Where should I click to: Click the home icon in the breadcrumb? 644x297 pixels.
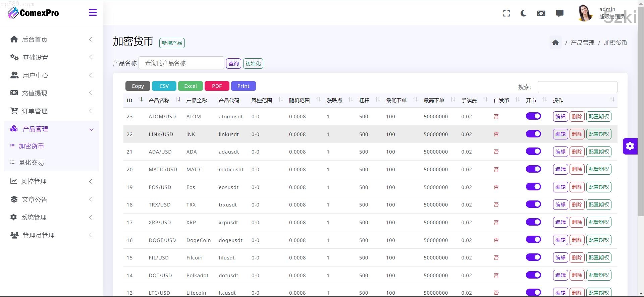tap(555, 43)
